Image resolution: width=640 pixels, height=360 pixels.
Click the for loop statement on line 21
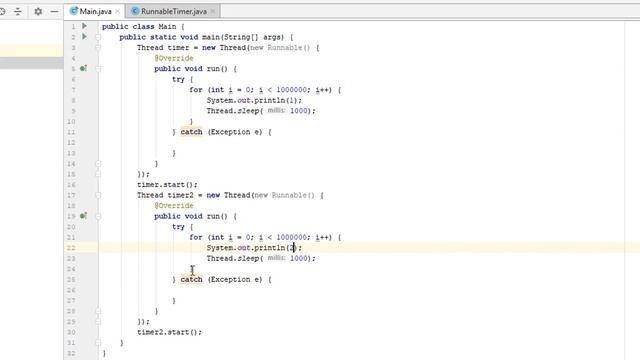pyautogui.click(x=265, y=237)
